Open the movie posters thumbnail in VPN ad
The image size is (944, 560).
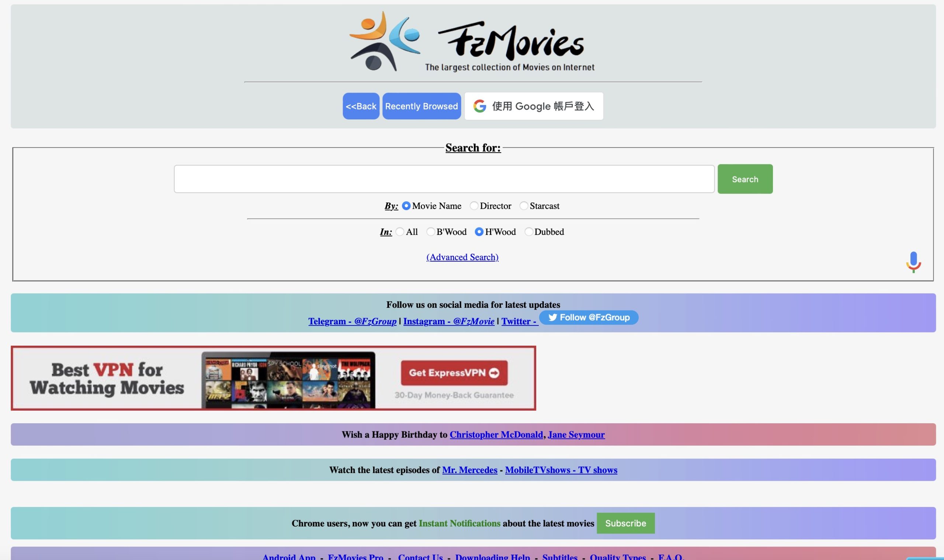click(288, 380)
